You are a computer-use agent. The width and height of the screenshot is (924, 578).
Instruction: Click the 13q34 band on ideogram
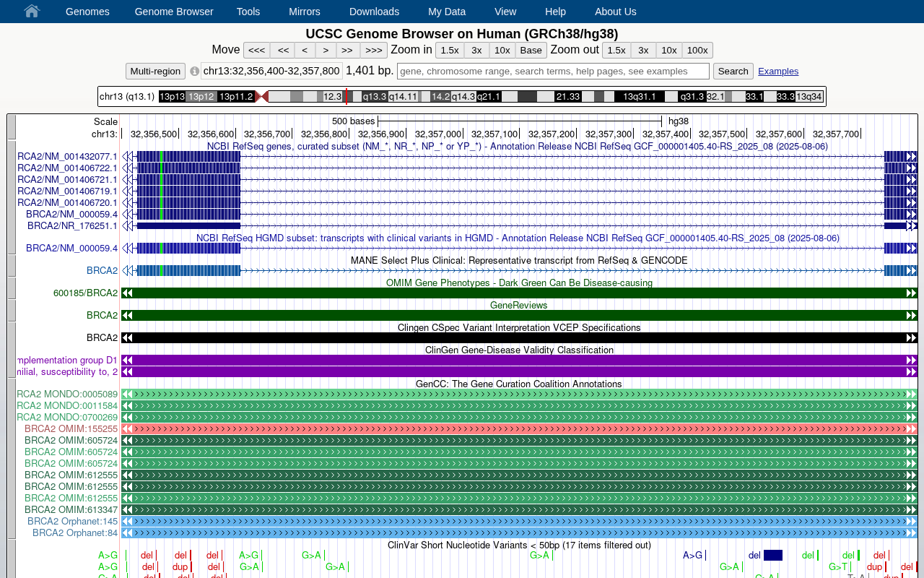tap(809, 97)
